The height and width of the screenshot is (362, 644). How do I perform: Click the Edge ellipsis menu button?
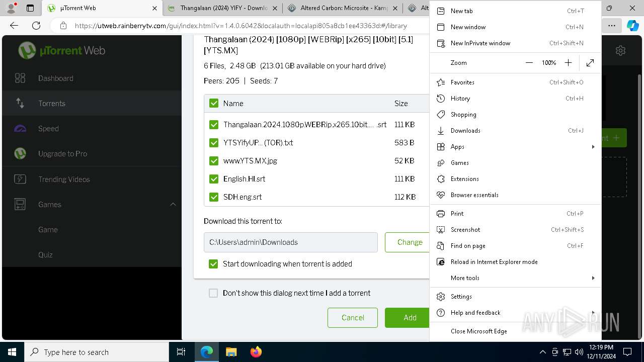coord(612,26)
